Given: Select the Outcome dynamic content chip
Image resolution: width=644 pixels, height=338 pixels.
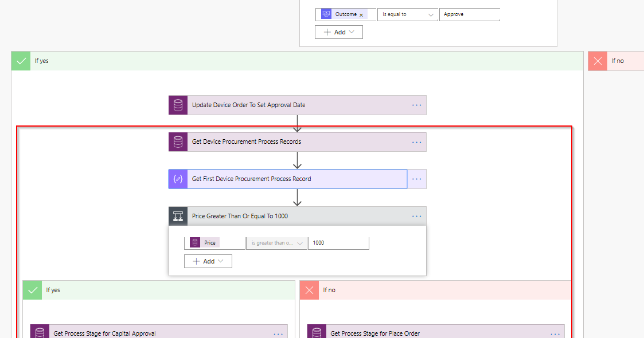Looking at the screenshot, I should pyautogui.click(x=344, y=14).
